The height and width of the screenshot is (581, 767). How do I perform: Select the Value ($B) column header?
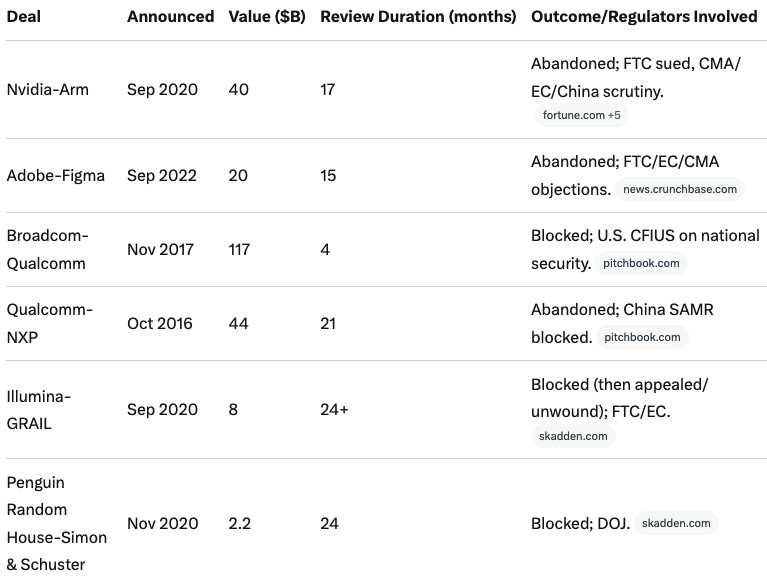(267, 17)
